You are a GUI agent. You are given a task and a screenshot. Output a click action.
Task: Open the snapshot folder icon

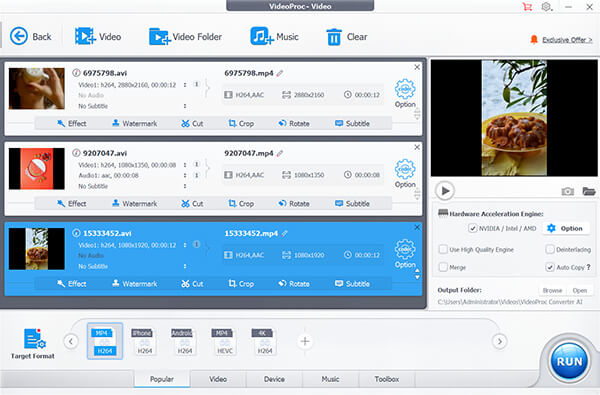[589, 191]
